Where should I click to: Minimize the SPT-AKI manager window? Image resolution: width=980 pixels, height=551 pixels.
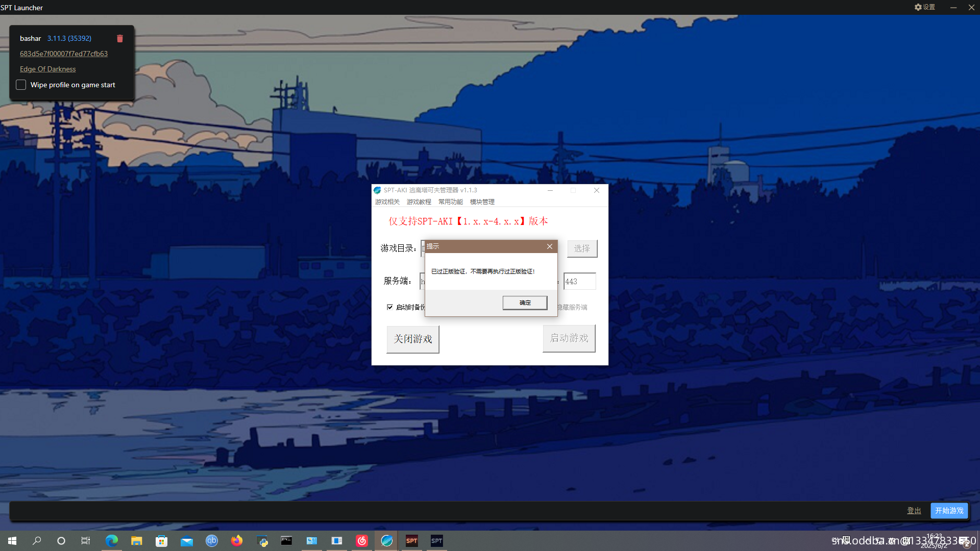click(550, 190)
